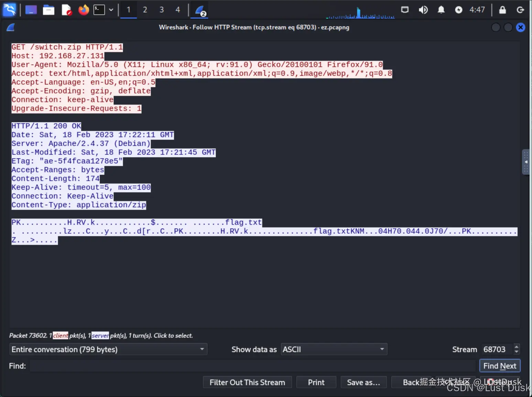This screenshot has width=532, height=397.
Task: Click the Wireshark fin icon in the title bar
Action: (x=11, y=27)
